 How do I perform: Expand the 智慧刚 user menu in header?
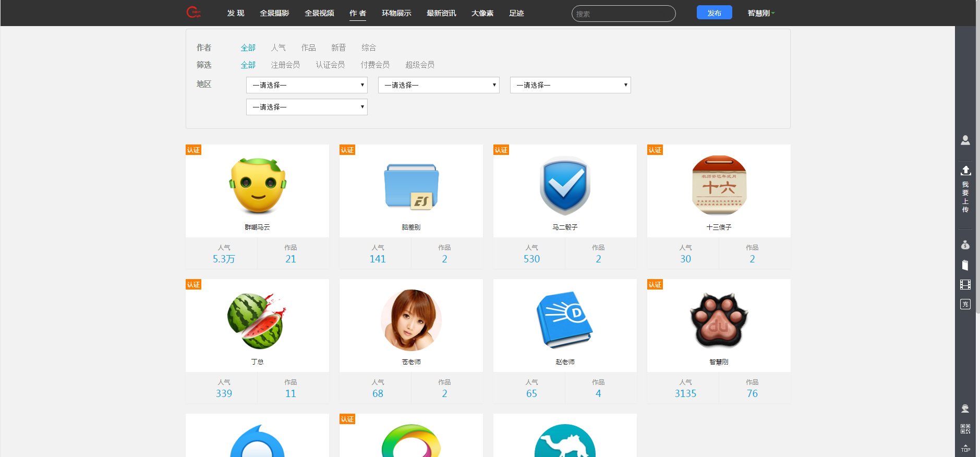click(x=761, y=13)
